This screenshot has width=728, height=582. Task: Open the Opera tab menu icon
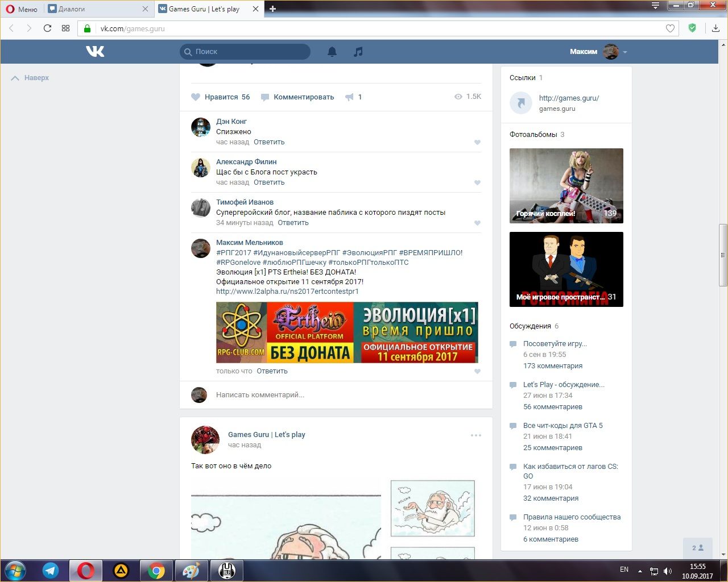pos(656,6)
